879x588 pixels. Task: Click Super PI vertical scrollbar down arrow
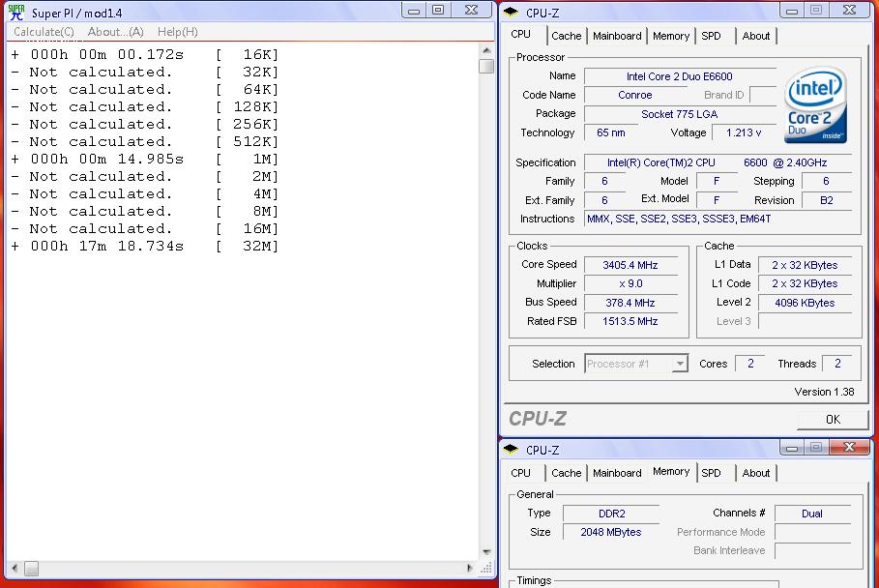click(x=486, y=551)
